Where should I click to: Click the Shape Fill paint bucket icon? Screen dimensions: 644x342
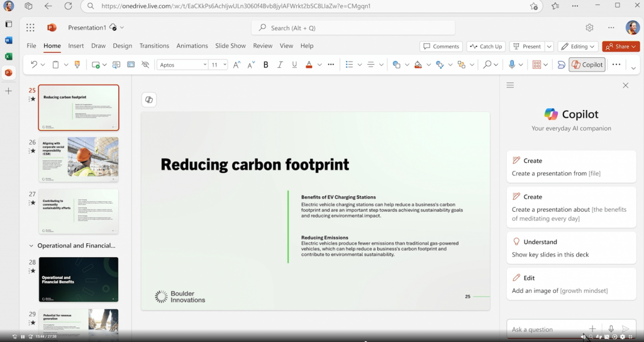[x=418, y=65]
